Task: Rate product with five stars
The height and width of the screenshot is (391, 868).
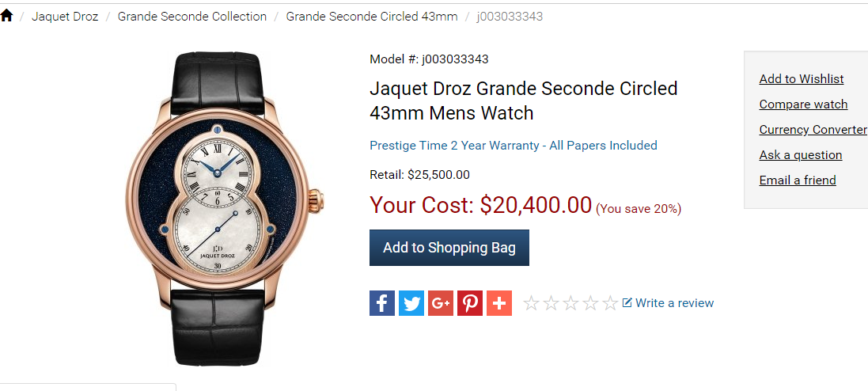Action: click(x=610, y=303)
